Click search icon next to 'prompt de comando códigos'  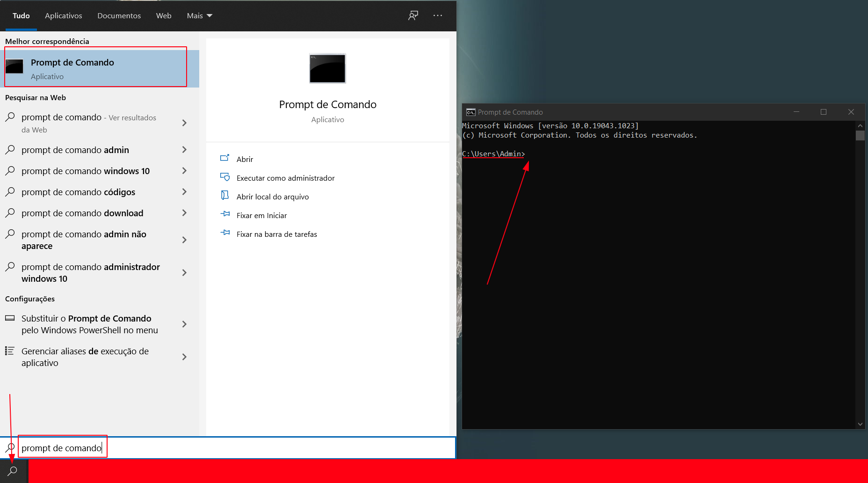(x=10, y=192)
